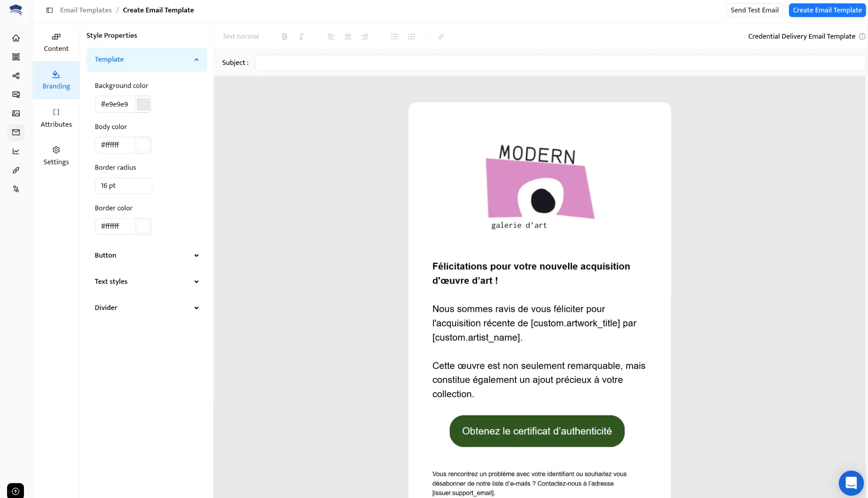868x498 pixels.
Task: Click the info icon beside template name
Action: tap(862, 37)
